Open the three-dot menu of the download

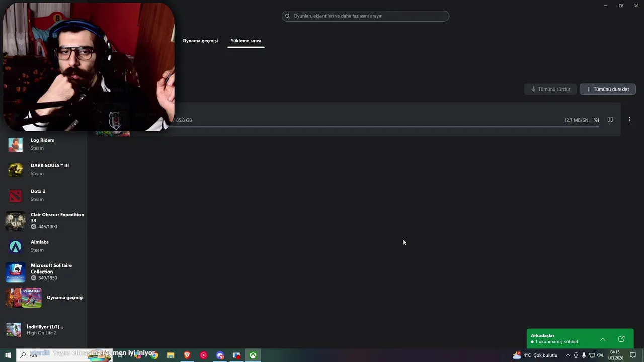[629, 120]
